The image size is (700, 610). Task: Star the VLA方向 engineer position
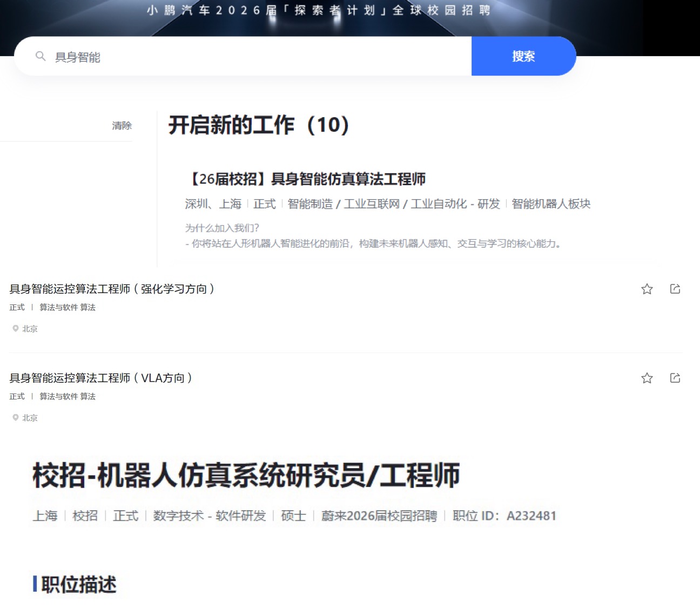click(x=647, y=378)
